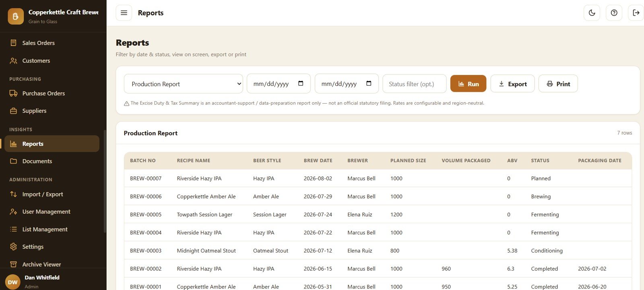Select batch BREW-00005 cell
644x290 pixels.
click(x=146, y=215)
